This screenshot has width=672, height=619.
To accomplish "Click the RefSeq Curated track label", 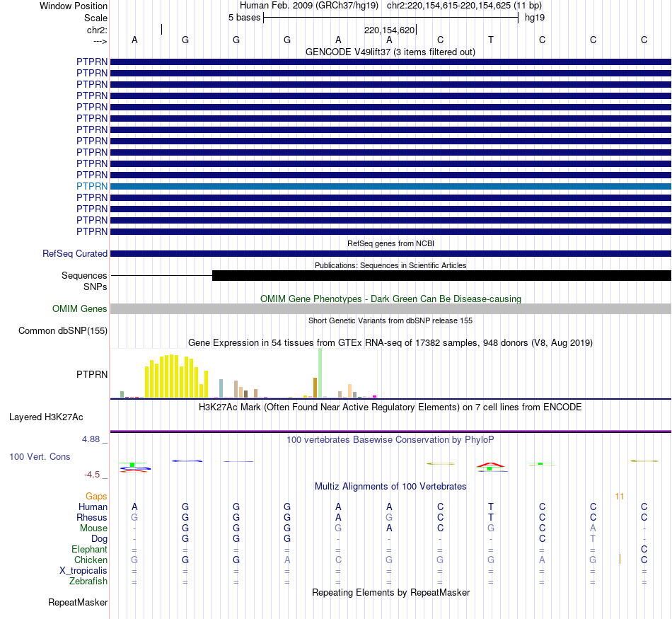I will (x=74, y=253).
